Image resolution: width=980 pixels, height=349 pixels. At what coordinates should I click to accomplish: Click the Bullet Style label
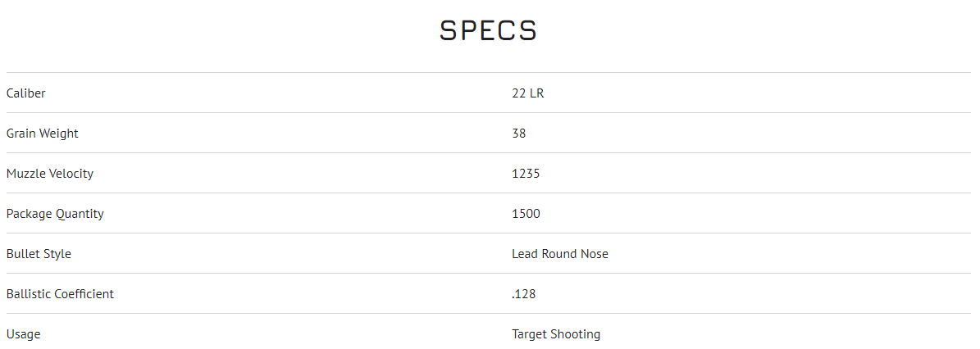tap(39, 254)
